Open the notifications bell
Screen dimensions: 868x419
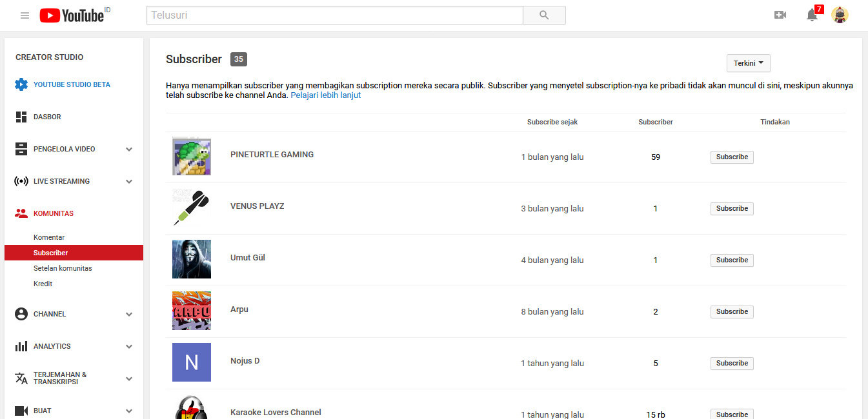(x=812, y=15)
